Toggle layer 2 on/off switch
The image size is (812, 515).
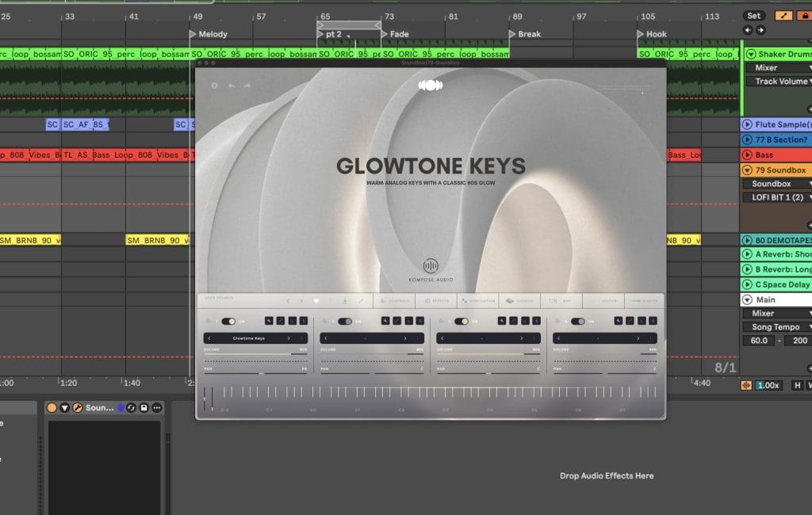[x=345, y=322]
